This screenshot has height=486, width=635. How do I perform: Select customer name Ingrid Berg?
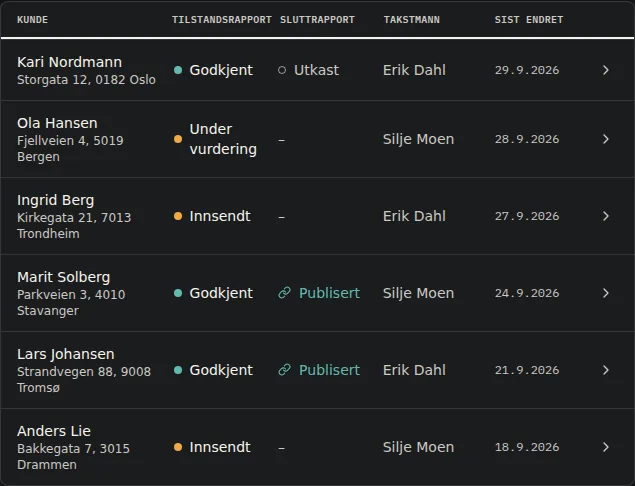coord(55,200)
